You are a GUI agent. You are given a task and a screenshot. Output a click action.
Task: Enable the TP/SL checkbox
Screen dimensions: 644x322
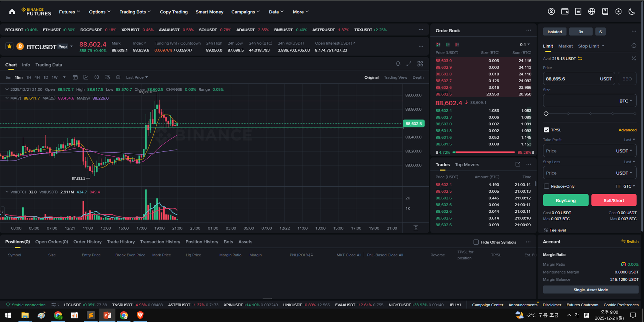pos(546,130)
